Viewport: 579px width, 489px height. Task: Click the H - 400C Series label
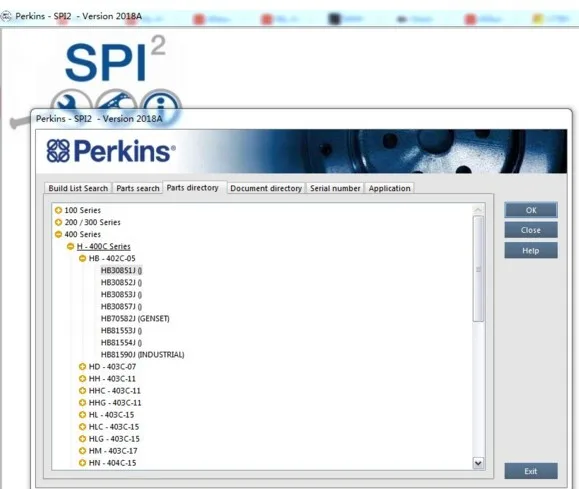coord(103,246)
